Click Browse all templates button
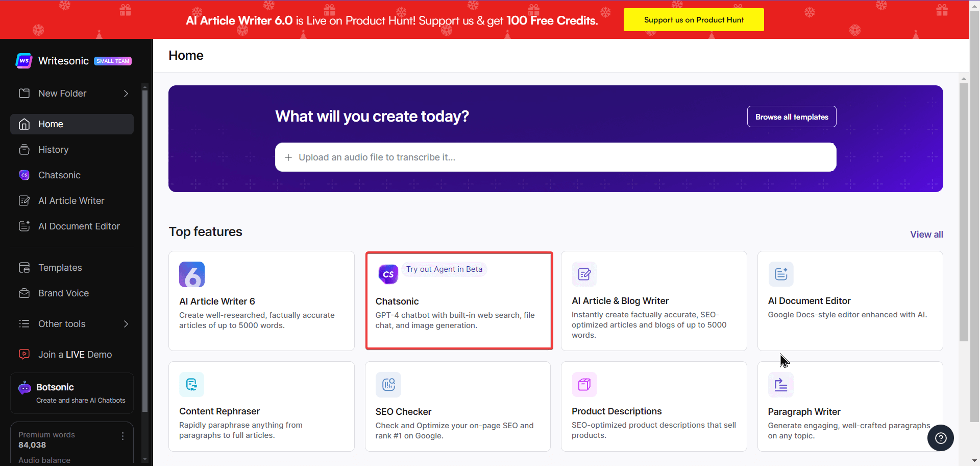The height and width of the screenshot is (466, 980). 791,117
